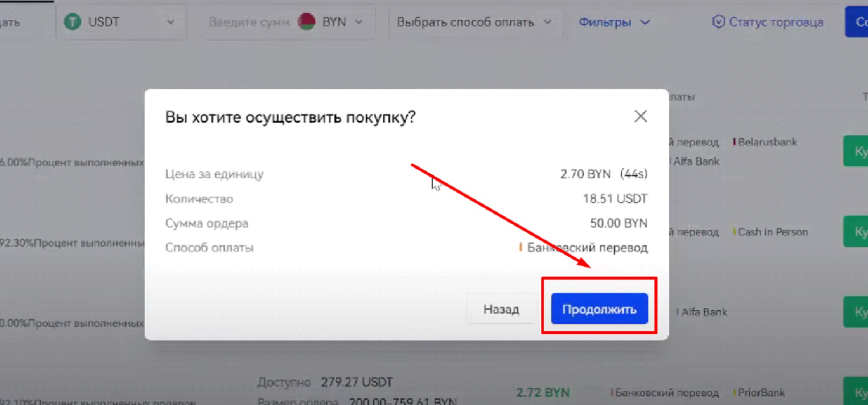This screenshot has height=405, width=868.
Task: Click the Цена за единицу label
Action: click(x=214, y=174)
